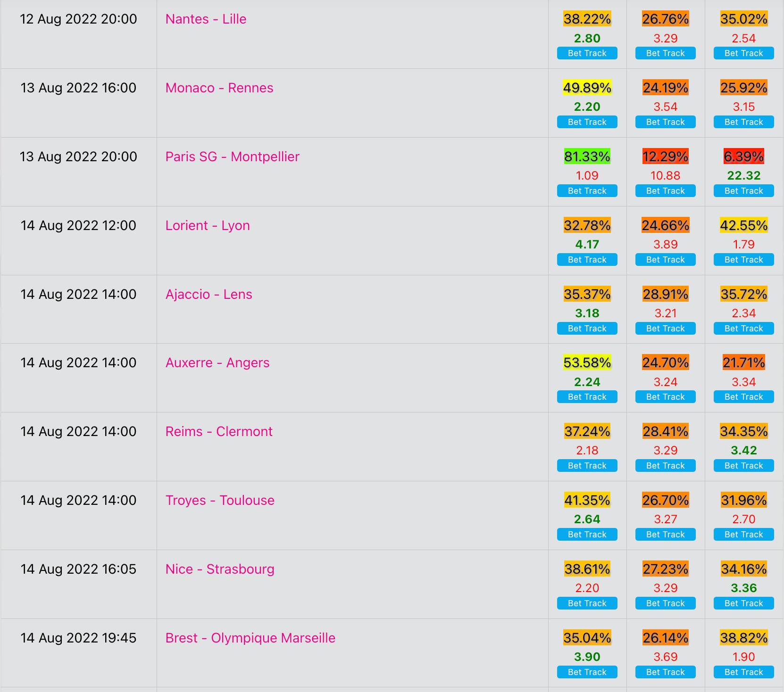Click Bet Track under Paris SG odds 1.09
The image size is (784, 692).
[x=587, y=191]
